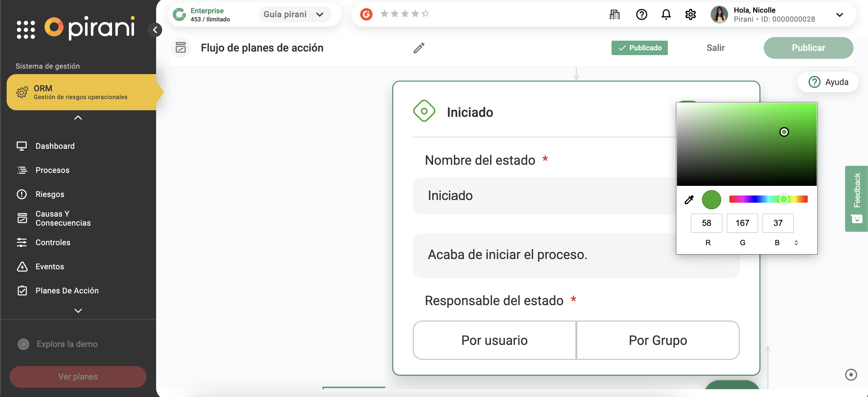Open the notifications bell
The width and height of the screenshot is (868, 397).
pyautogui.click(x=666, y=14)
